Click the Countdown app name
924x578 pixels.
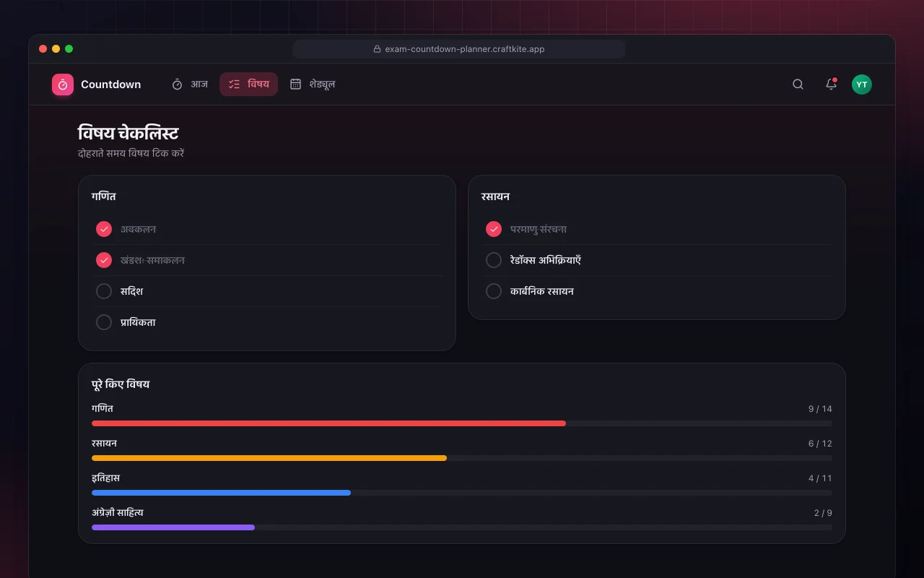pos(110,85)
